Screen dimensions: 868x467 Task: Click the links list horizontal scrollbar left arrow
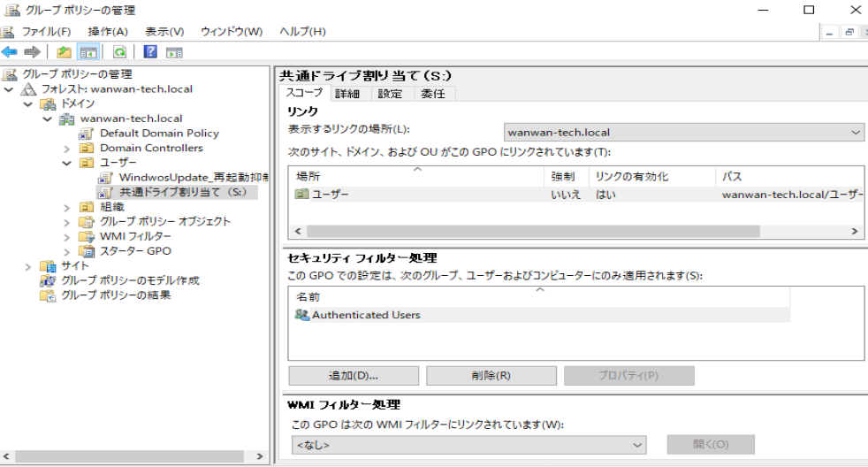coord(299,231)
